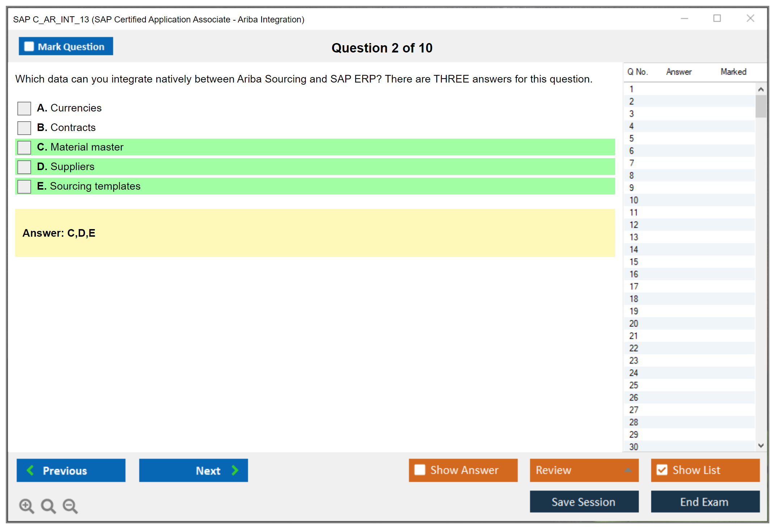The image size is (778, 532).
Task: Check option C Material master
Action: [24, 147]
